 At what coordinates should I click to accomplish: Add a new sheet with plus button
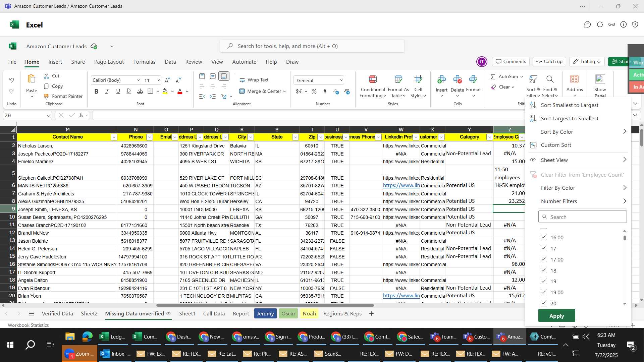(x=371, y=314)
